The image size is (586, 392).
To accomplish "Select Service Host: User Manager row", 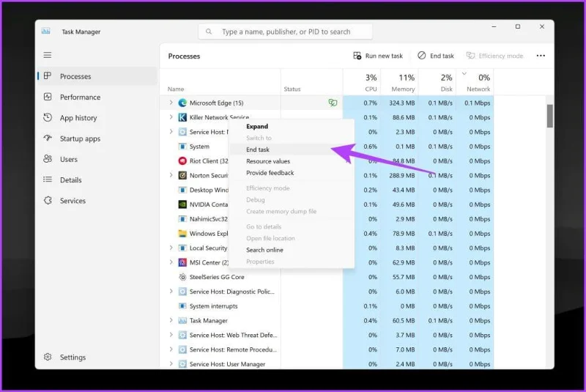I will (x=327, y=364).
